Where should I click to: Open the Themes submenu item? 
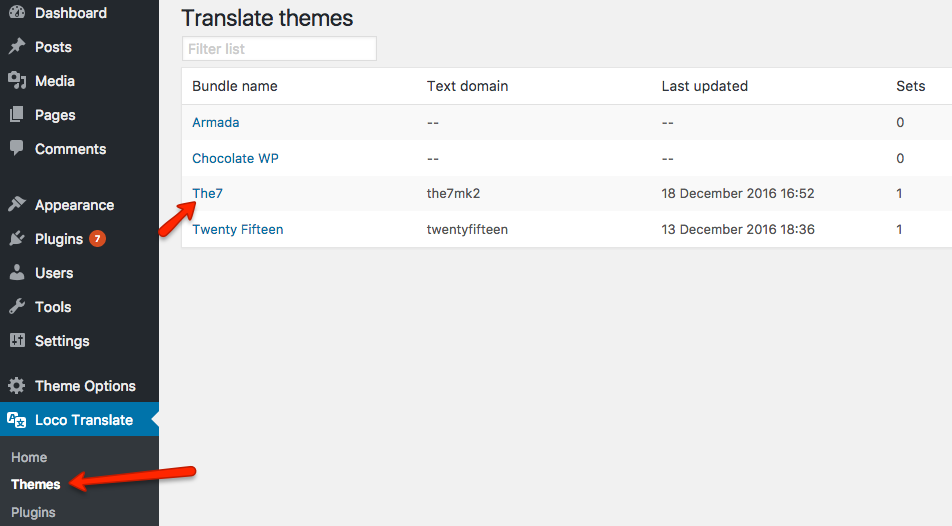click(x=36, y=484)
